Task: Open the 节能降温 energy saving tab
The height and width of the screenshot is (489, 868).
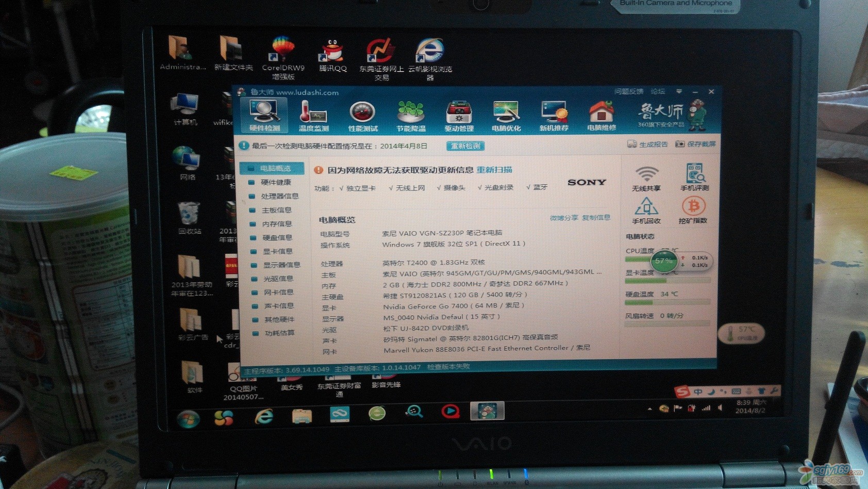Action: click(411, 116)
